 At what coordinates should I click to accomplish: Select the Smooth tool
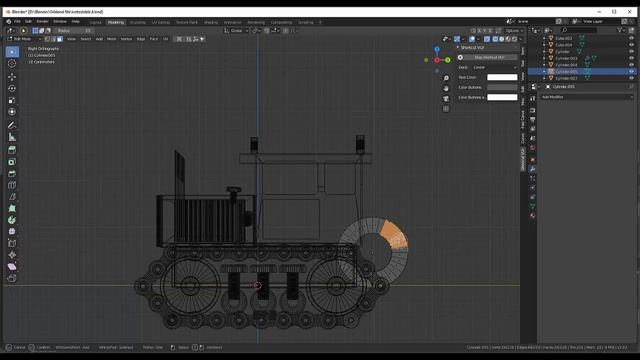click(12, 231)
